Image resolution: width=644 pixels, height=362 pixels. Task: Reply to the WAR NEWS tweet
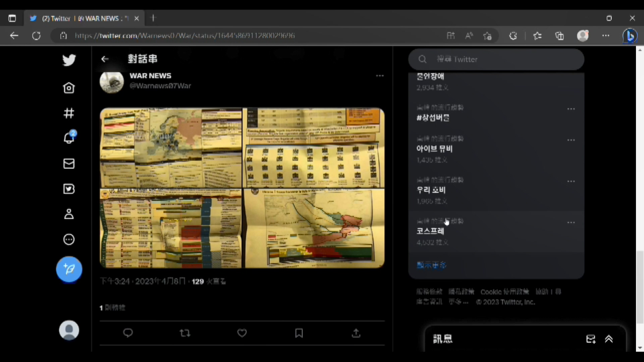pos(128,333)
